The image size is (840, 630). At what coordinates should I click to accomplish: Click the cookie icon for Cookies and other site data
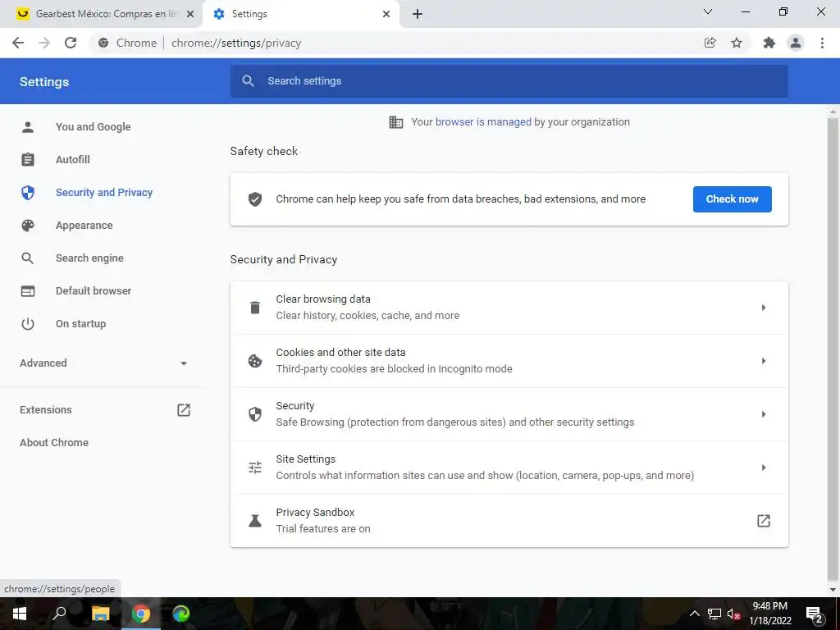point(255,361)
